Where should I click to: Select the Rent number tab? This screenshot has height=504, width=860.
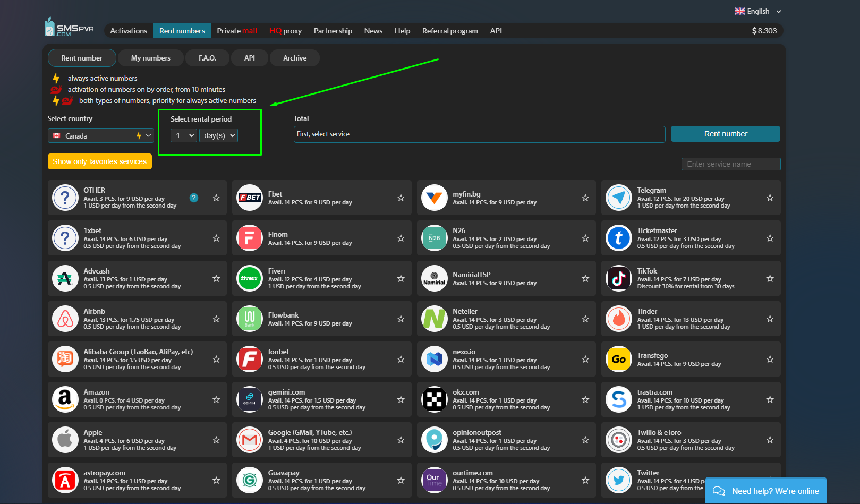tap(82, 58)
